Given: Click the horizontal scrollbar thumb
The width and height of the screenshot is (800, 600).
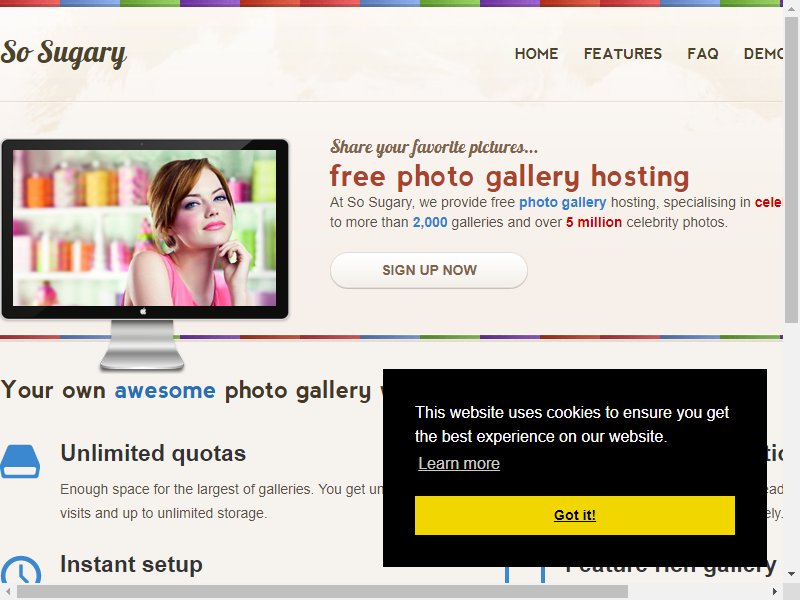Looking at the screenshot, I should 322,592.
